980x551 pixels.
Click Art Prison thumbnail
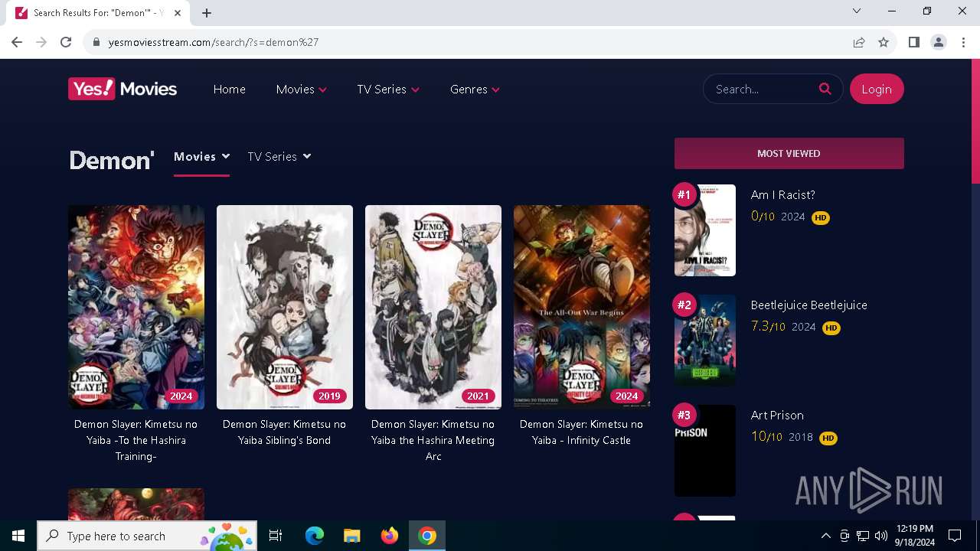(x=705, y=451)
